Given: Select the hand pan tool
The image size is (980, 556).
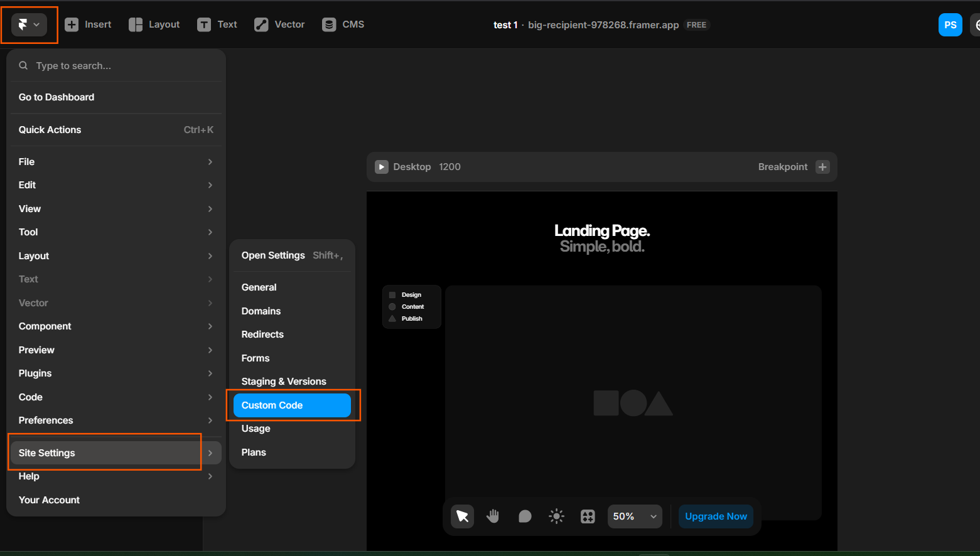Looking at the screenshot, I should coord(493,516).
